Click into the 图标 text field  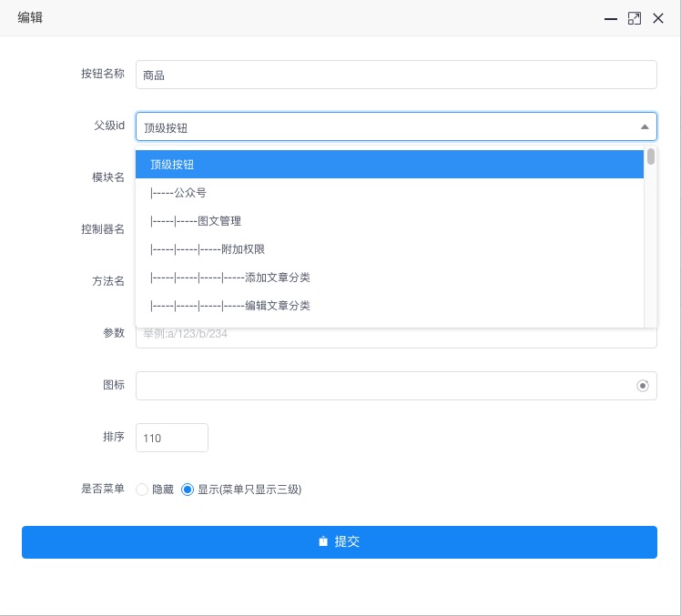(382, 386)
